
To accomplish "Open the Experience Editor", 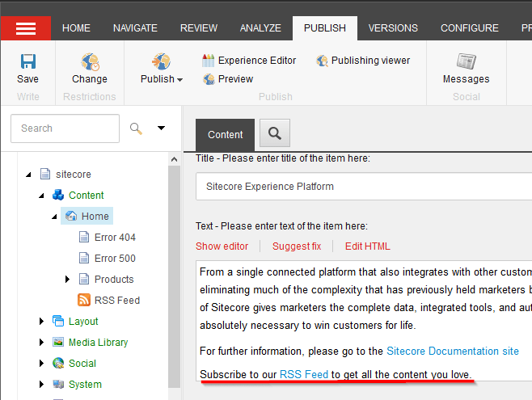I will tap(248, 61).
